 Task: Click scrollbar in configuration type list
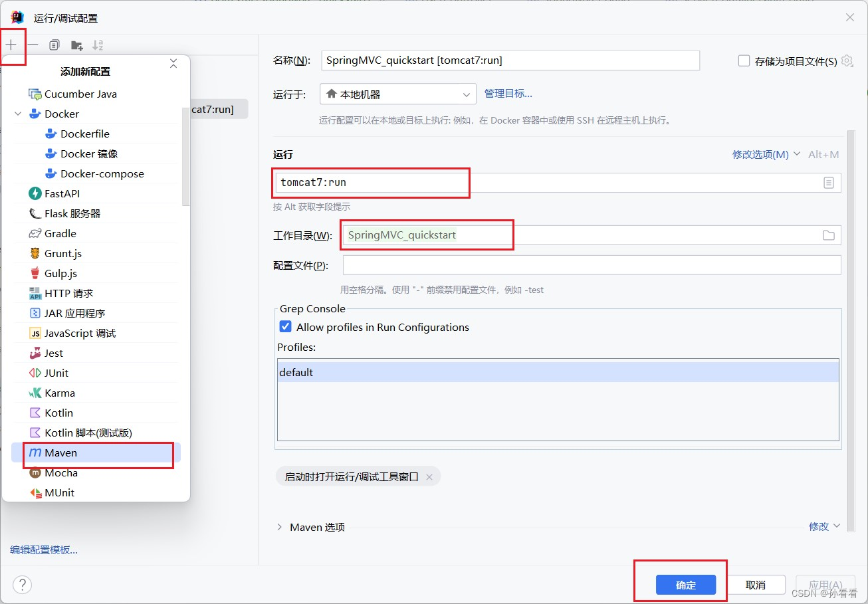(185, 156)
